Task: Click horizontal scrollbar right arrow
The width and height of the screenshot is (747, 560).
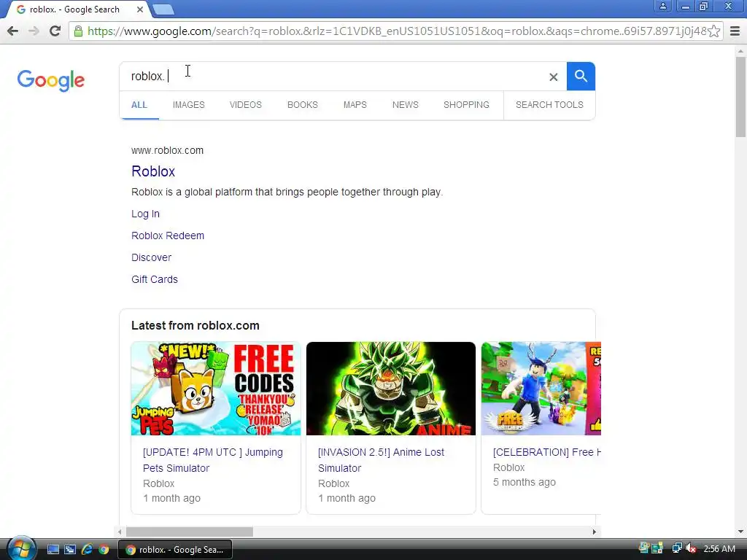Action: 594,532
